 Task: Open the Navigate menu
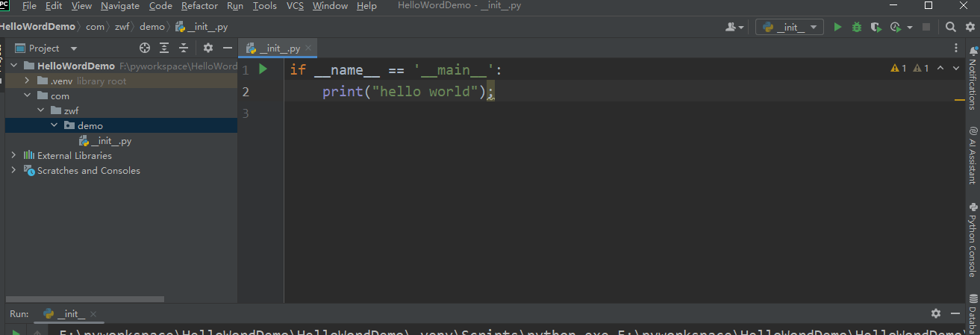pos(120,6)
